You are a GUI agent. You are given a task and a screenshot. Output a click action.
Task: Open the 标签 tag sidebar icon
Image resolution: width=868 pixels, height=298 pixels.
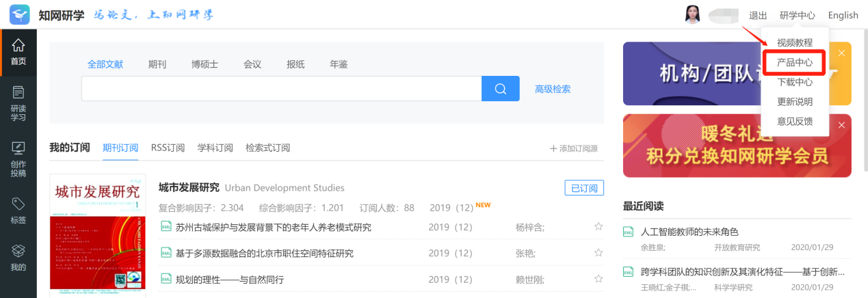18,211
